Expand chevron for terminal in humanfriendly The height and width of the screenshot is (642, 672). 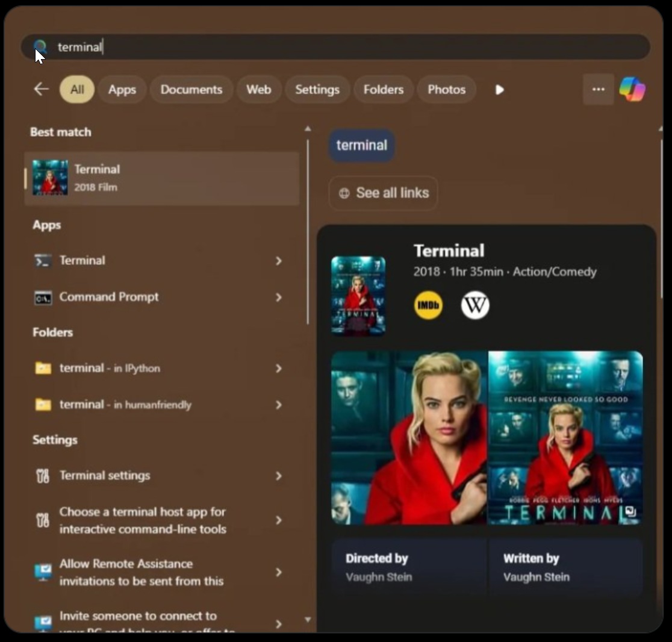(279, 405)
